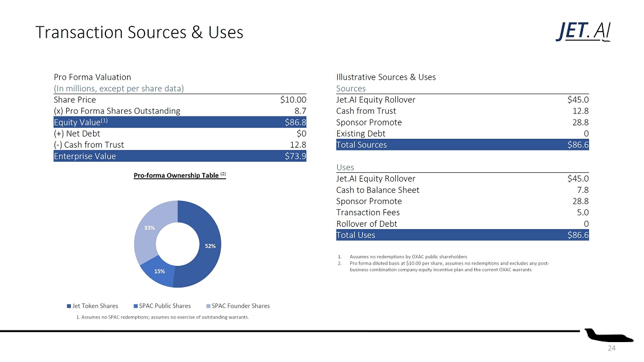Select the Total Uses row
The width and height of the screenshot is (644, 362).
[x=462, y=235]
